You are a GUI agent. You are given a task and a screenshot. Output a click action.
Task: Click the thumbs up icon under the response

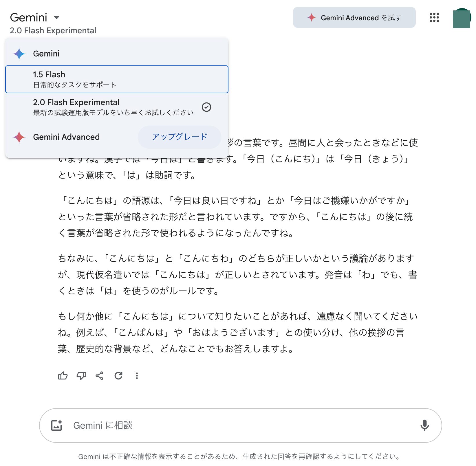coord(63,376)
